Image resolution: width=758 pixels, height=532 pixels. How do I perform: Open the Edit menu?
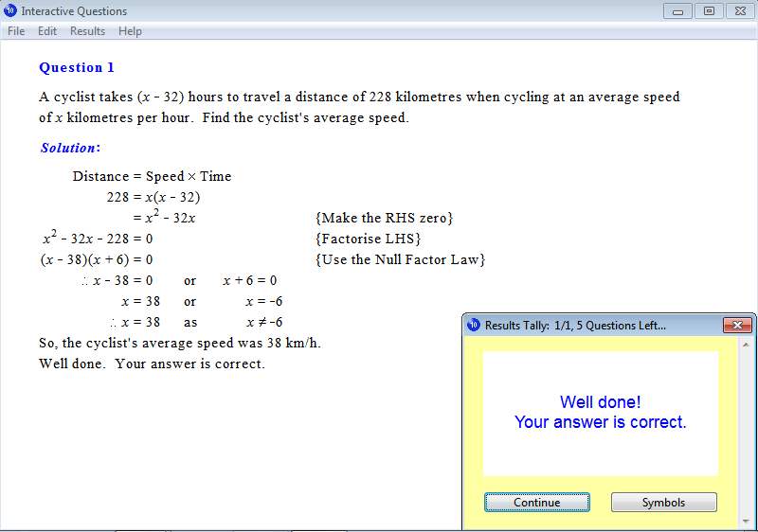[x=47, y=31]
